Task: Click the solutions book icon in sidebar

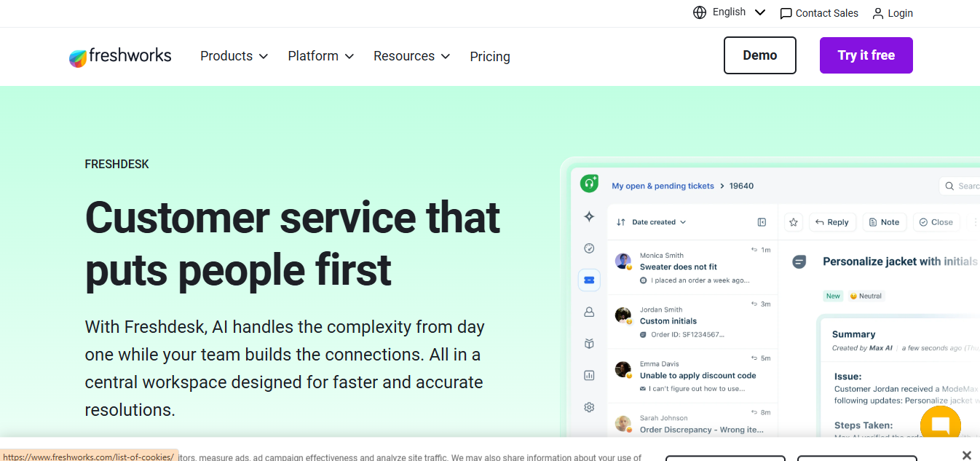Action: [590, 344]
